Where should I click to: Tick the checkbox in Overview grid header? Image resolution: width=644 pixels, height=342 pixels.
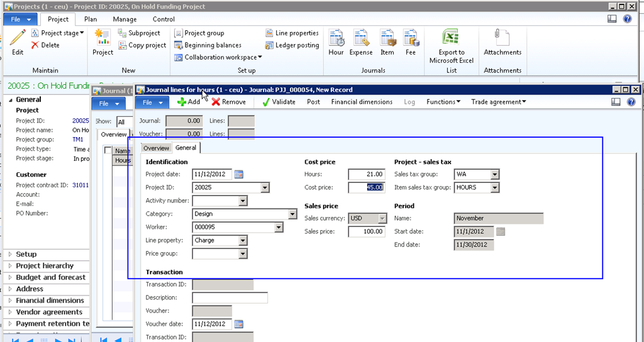click(108, 151)
